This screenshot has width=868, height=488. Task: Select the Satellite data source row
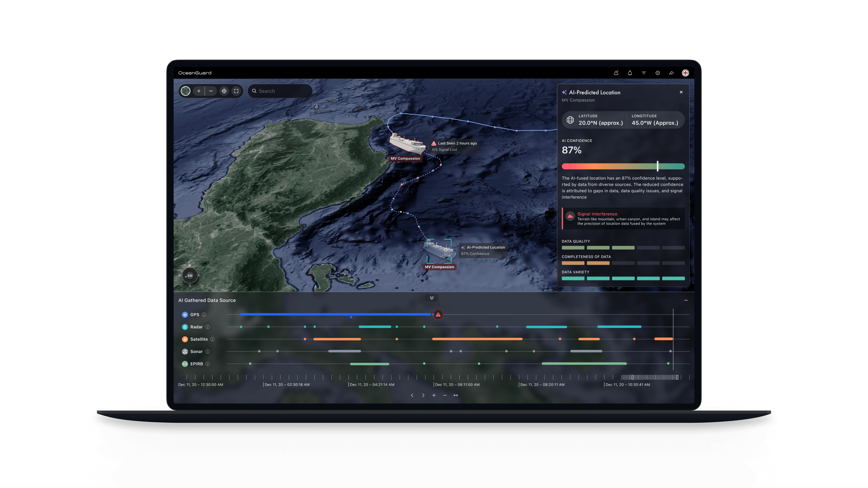[199, 339]
